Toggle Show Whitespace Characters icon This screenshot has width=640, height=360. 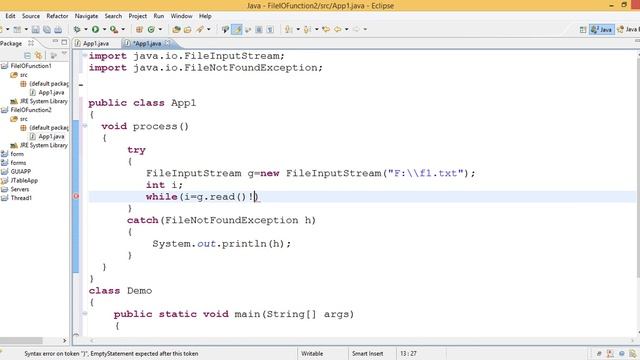click(270, 29)
